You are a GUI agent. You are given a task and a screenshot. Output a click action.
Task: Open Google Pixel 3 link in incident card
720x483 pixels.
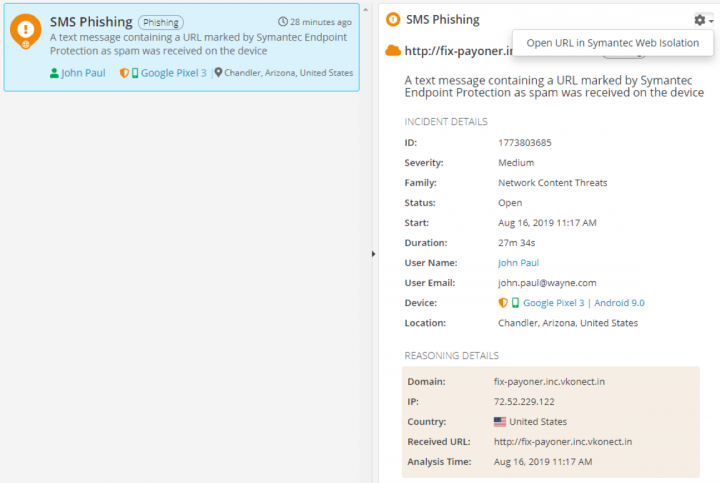click(x=174, y=73)
